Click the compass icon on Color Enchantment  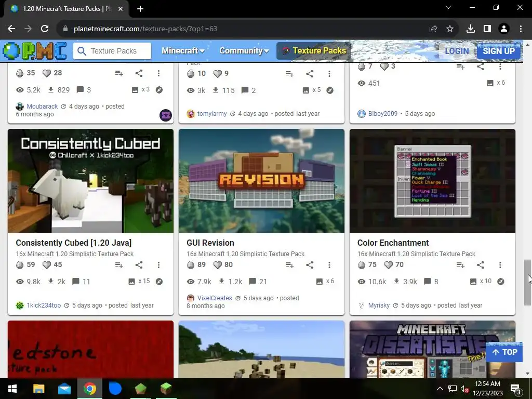(x=500, y=282)
